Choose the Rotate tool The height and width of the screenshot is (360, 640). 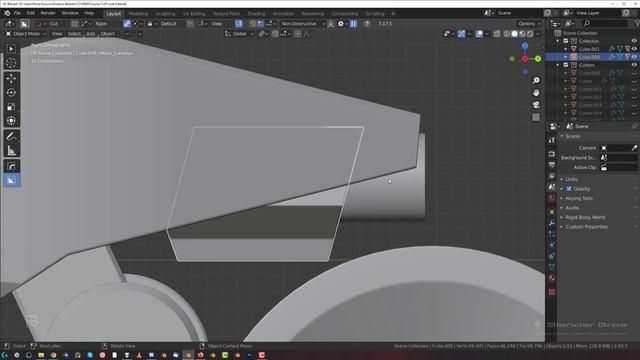[11, 93]
